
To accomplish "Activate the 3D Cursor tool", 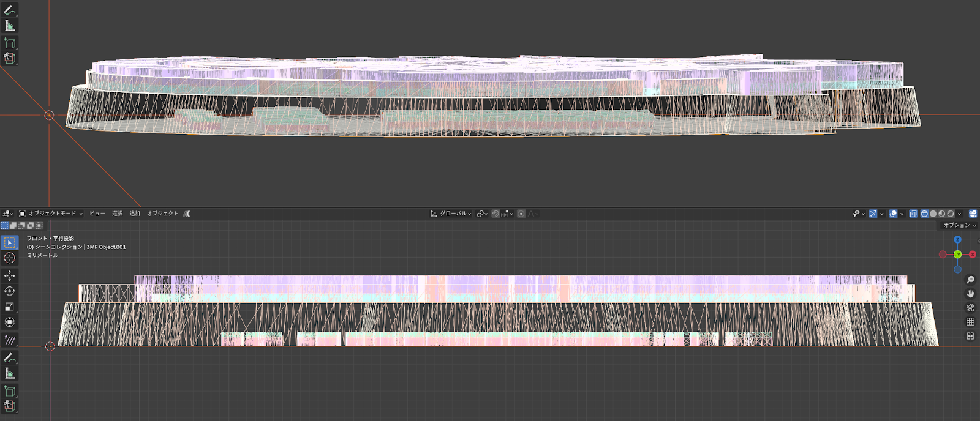I will click(10, 258).
